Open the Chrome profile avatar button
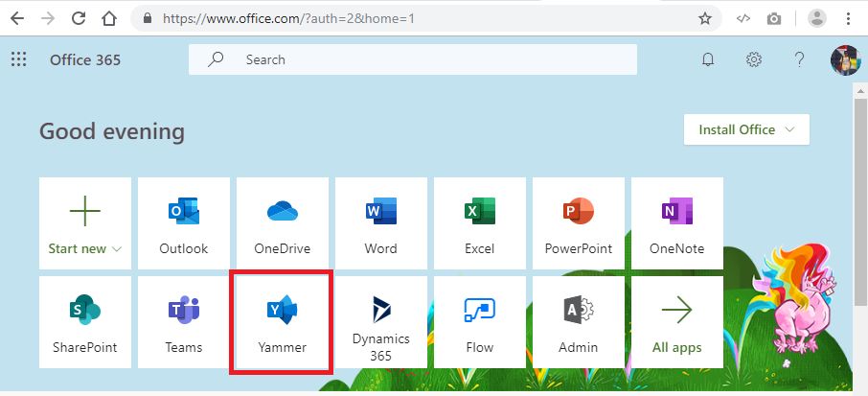Viewport: 868px width, 396px height. click(x=817, y=18)
